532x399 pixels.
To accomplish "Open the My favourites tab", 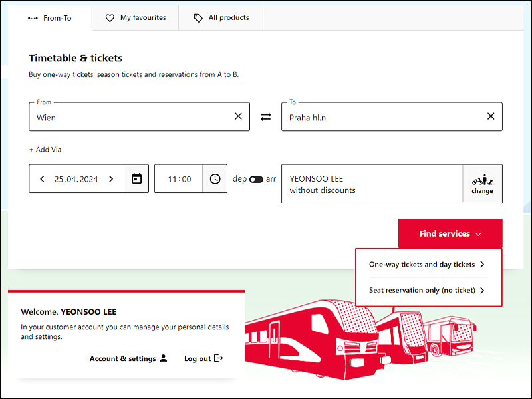I will coord(136,18).
